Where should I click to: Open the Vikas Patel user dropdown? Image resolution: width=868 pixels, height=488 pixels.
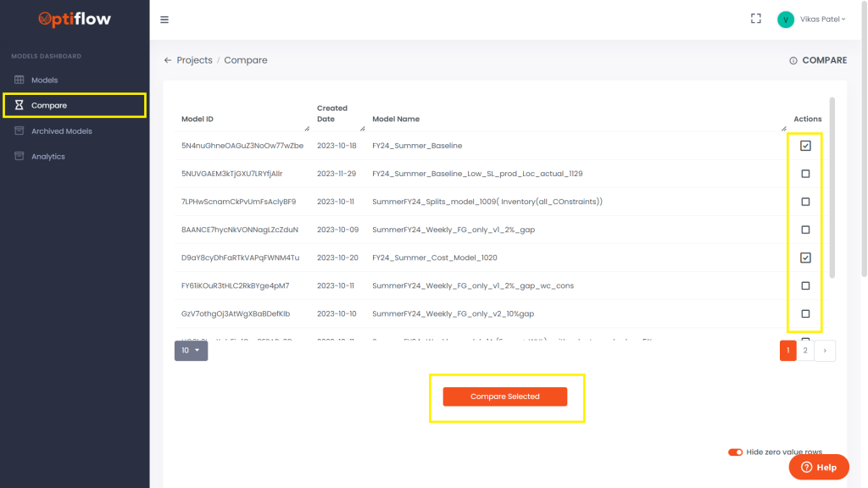point(811,19)
